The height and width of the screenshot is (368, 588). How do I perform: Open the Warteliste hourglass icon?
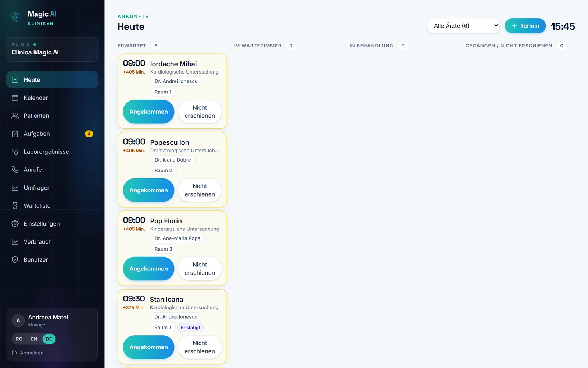(15, 206)
